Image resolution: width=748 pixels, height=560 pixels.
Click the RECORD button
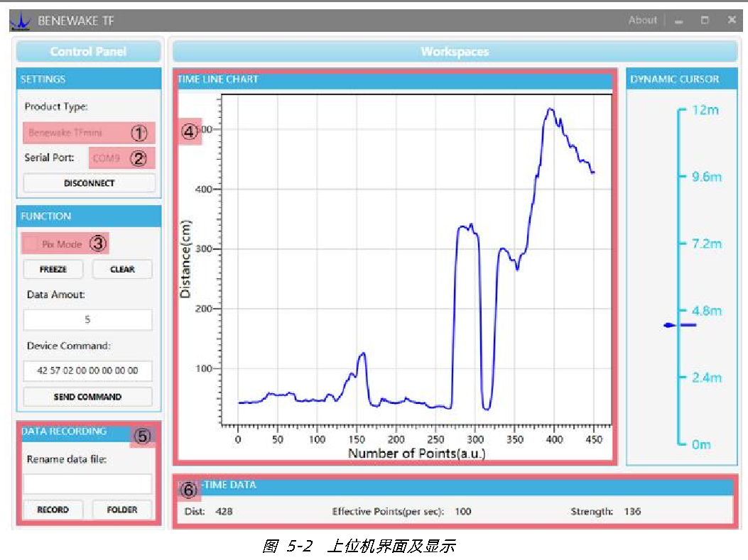tap(53, 510)
